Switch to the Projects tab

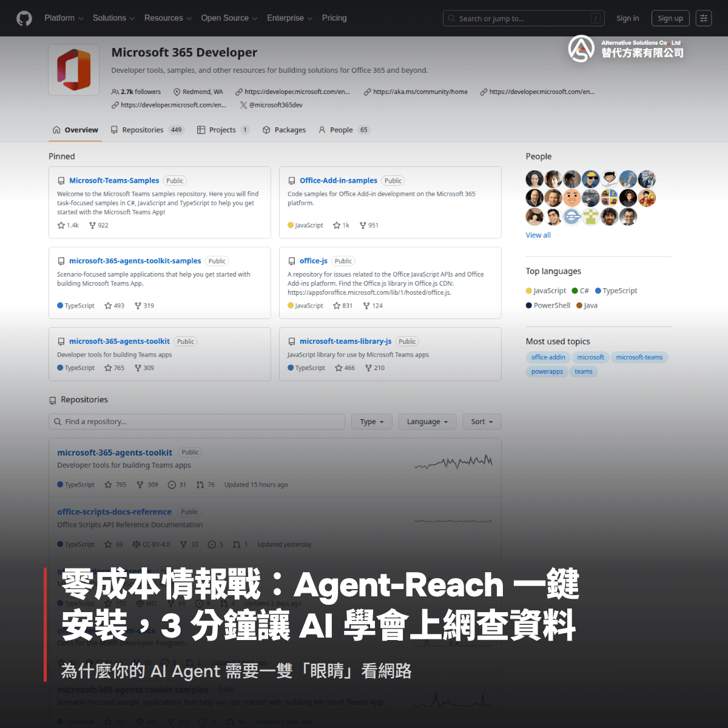(223, 130)
